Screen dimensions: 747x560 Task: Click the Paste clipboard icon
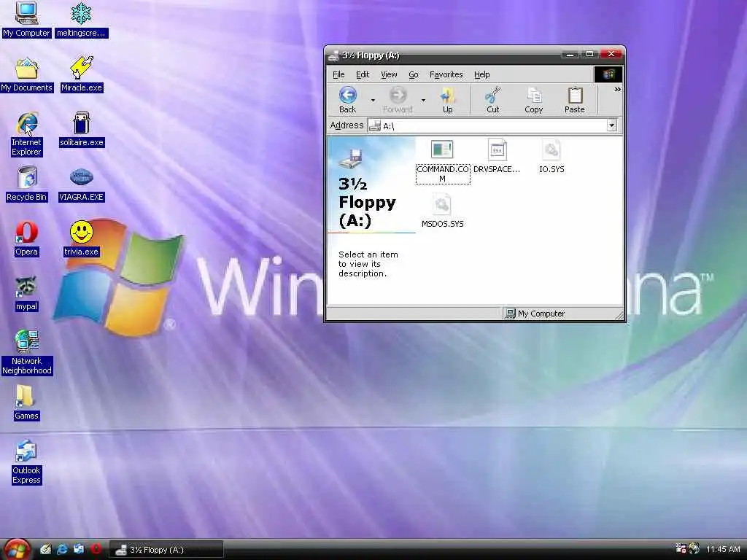[575, 96]
